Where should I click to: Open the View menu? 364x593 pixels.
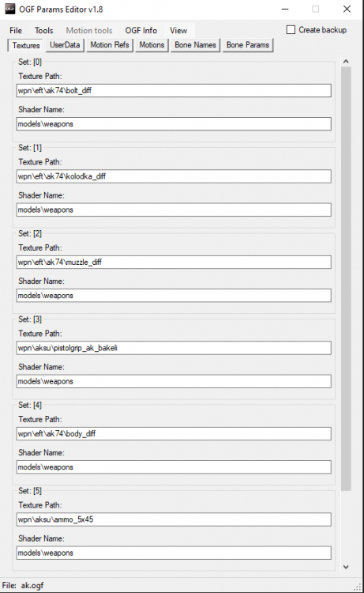(x=178, y=30)
